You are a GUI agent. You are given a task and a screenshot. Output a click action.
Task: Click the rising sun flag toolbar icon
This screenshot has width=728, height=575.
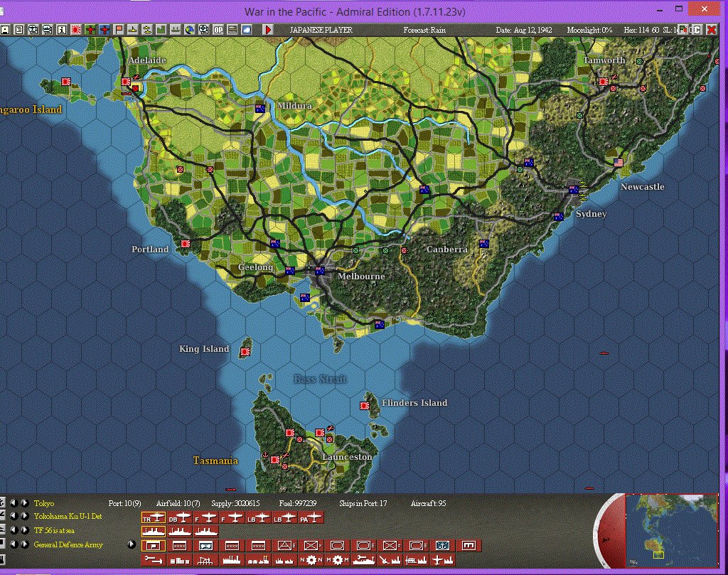coord(75,30)
